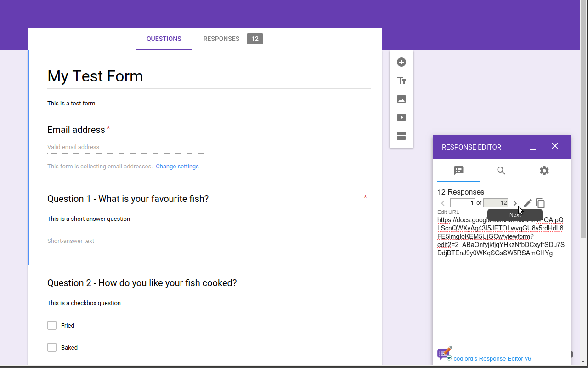The image size is (588, 368).
Task: Open the settings gear tab in Response Editor
Action: point(544,171)
